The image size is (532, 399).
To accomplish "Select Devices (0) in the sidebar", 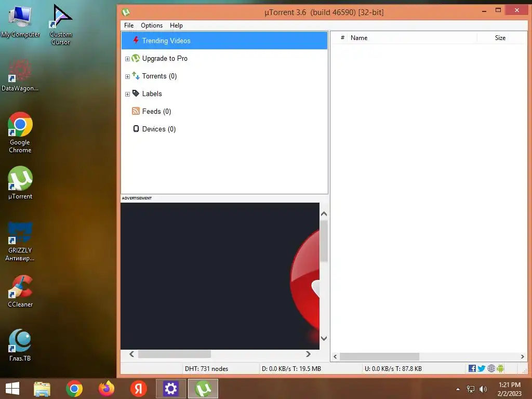I will click(159, 129).
